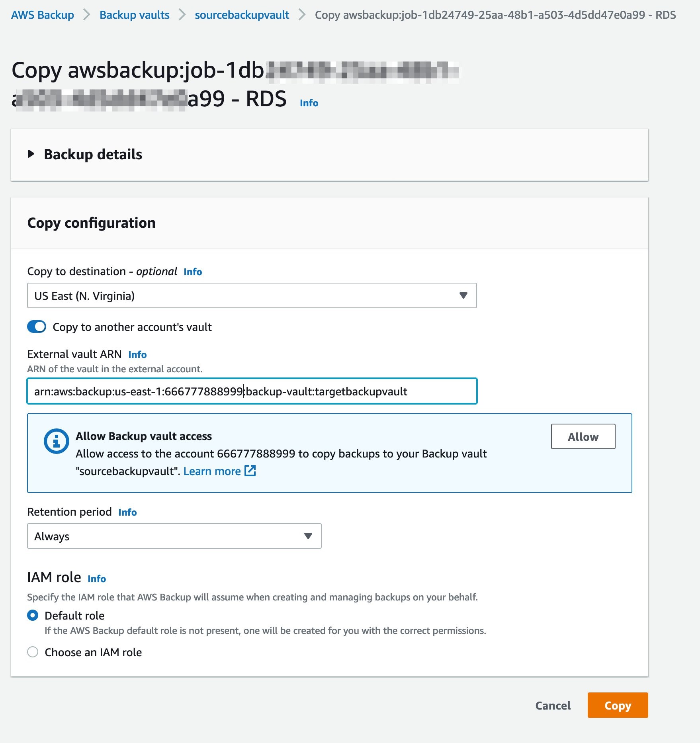Select the Default role radio button
This screenshot has height=743, width=700.
(33, 616)
